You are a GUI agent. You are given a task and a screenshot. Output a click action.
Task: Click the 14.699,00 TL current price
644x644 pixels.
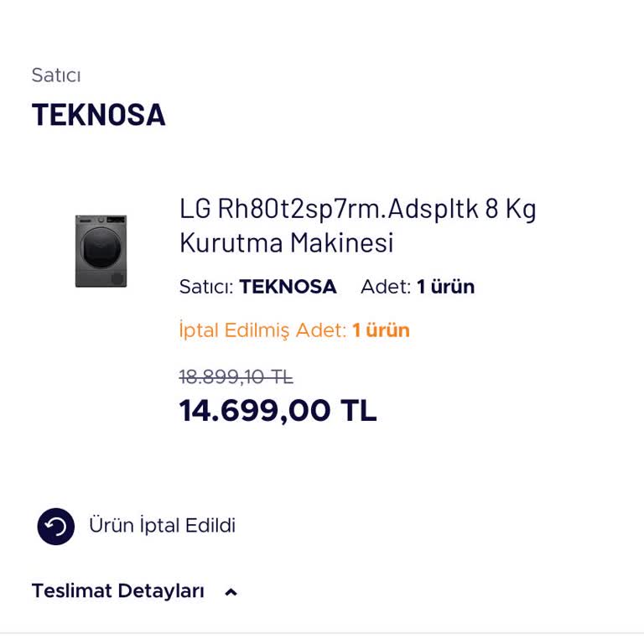(x=278, y=411)
